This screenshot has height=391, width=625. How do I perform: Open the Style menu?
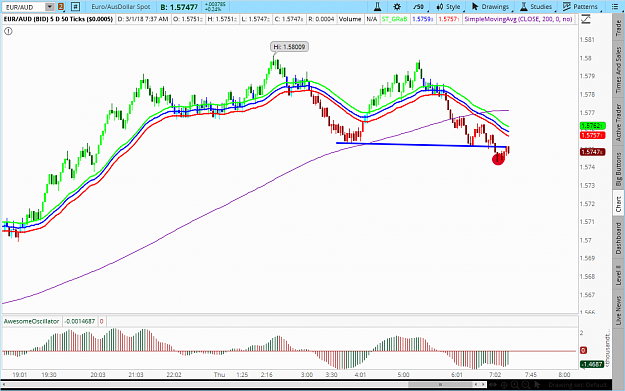tap(449, 7)
